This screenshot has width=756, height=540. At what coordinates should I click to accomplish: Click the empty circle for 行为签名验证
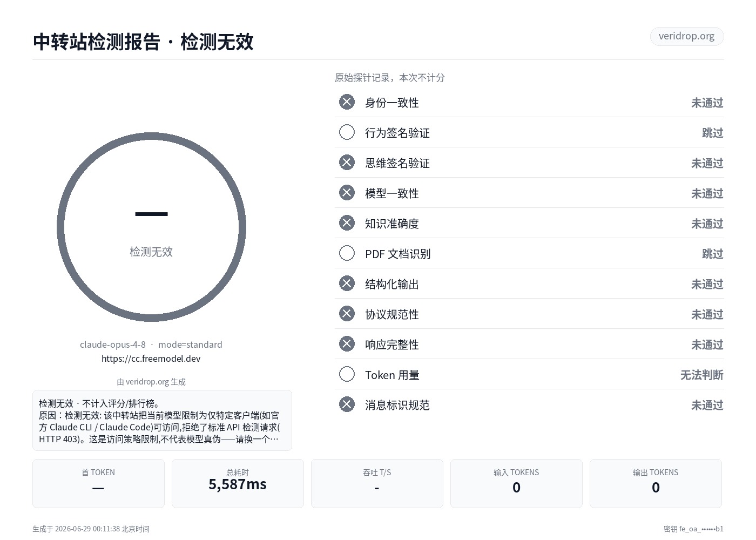coord(347,132)
